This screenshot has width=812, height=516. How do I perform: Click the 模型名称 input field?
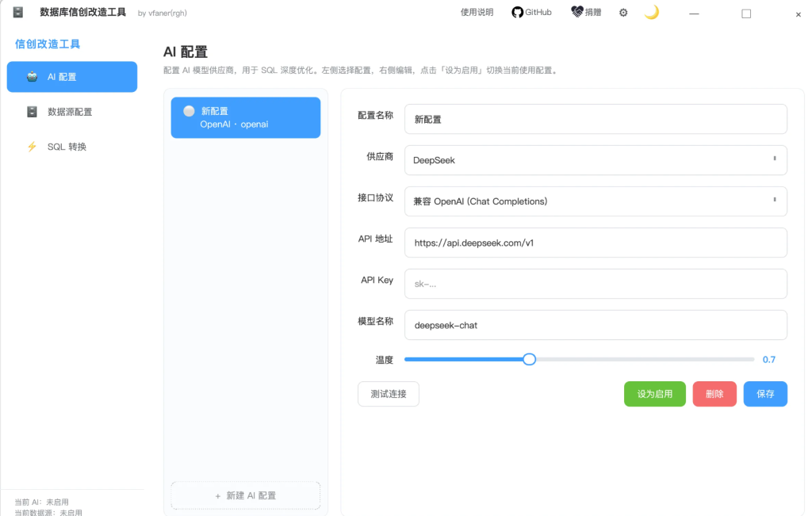596,325
